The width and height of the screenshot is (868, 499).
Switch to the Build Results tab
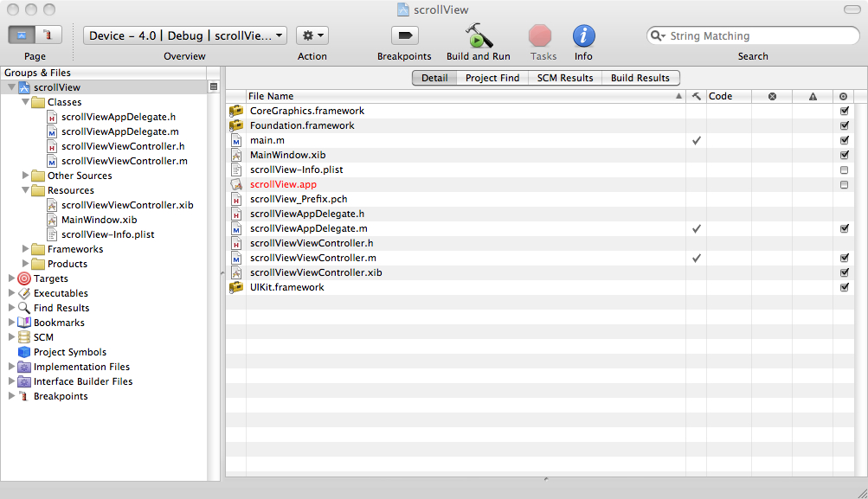click(640, 78)
